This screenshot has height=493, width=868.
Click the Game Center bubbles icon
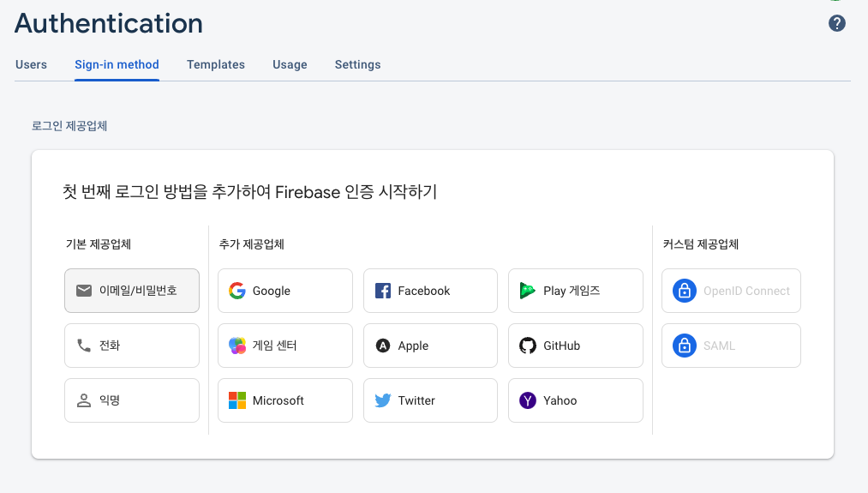point(237,346)
